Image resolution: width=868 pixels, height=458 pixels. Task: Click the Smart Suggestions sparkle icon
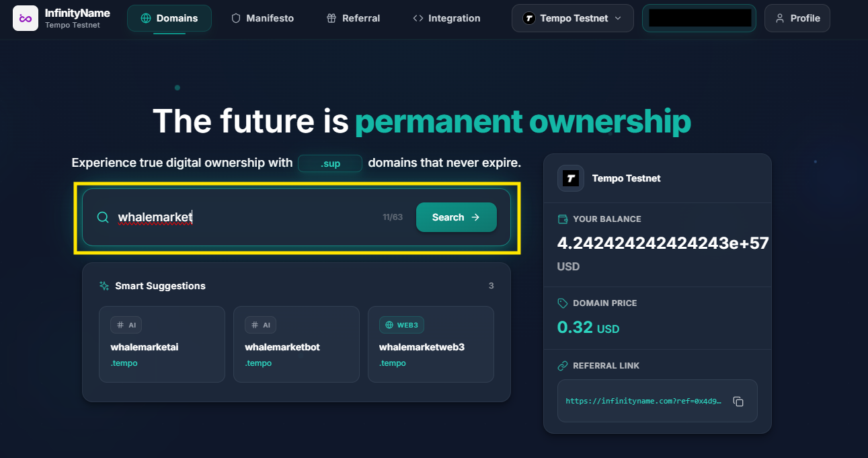pos(104,286)
